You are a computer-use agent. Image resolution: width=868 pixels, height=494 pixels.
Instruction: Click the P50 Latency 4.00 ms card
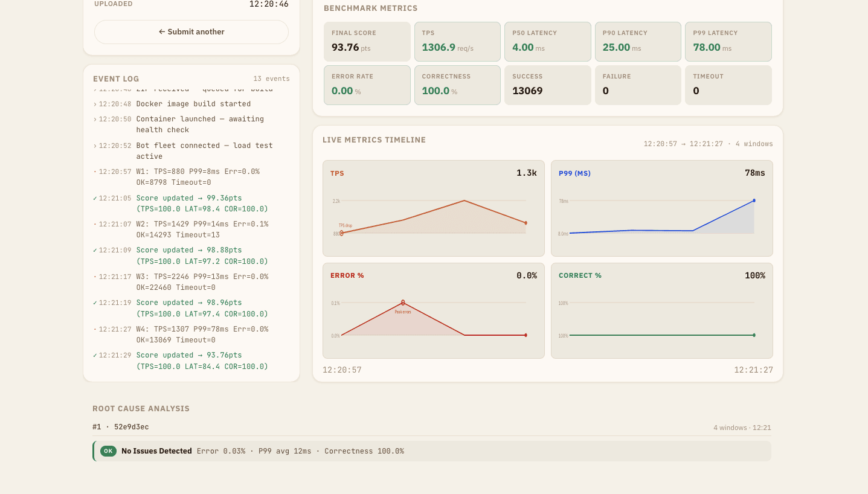(548, 42)
